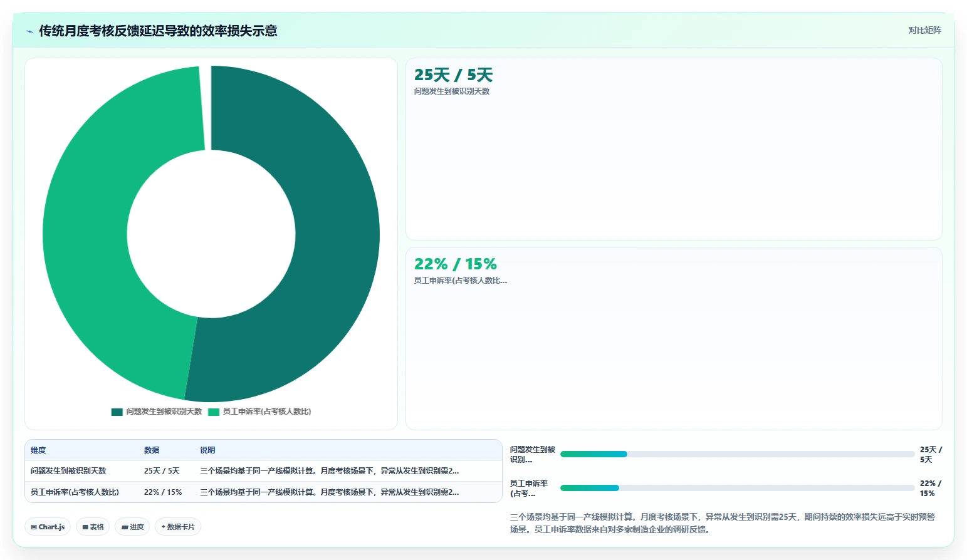Click the chart title 传统月度考核反馈延迟导致的效率损失示意
The height and width of the screenshot is (560, 967).
[158, 31]
